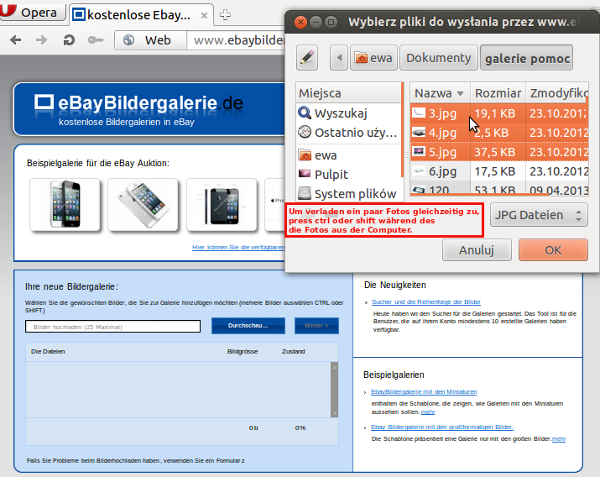Screen dimensions: 600x477
Task: Click the Durchschau... browse button
Action: coord(248,326)
